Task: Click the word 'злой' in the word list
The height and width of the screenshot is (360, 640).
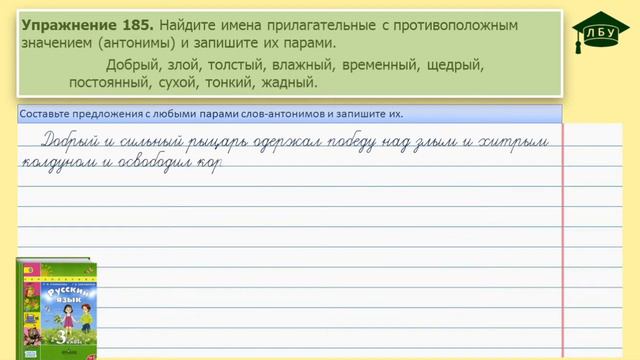Action: coord(184,65)
